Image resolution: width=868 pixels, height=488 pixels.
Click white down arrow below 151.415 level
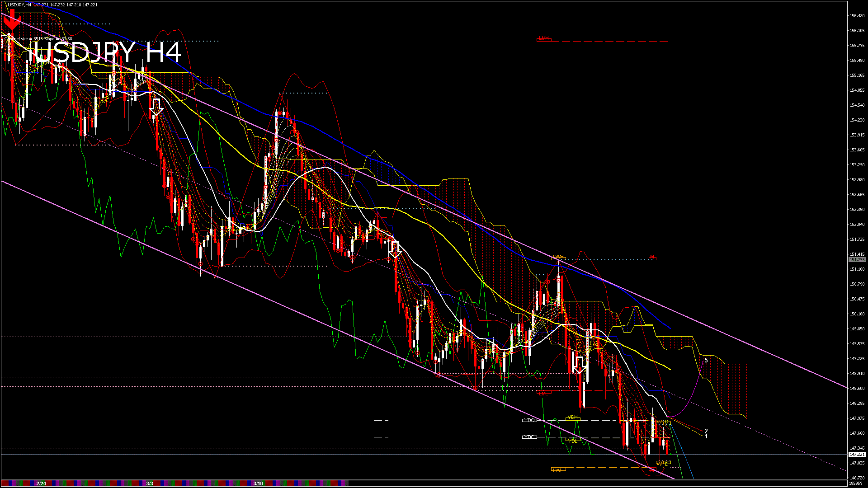pyautogui.click(x=395, y=250)
